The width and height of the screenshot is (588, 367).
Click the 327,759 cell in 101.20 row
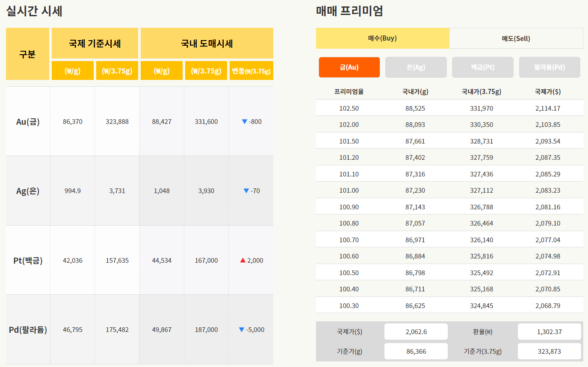(x=482, y=158)
